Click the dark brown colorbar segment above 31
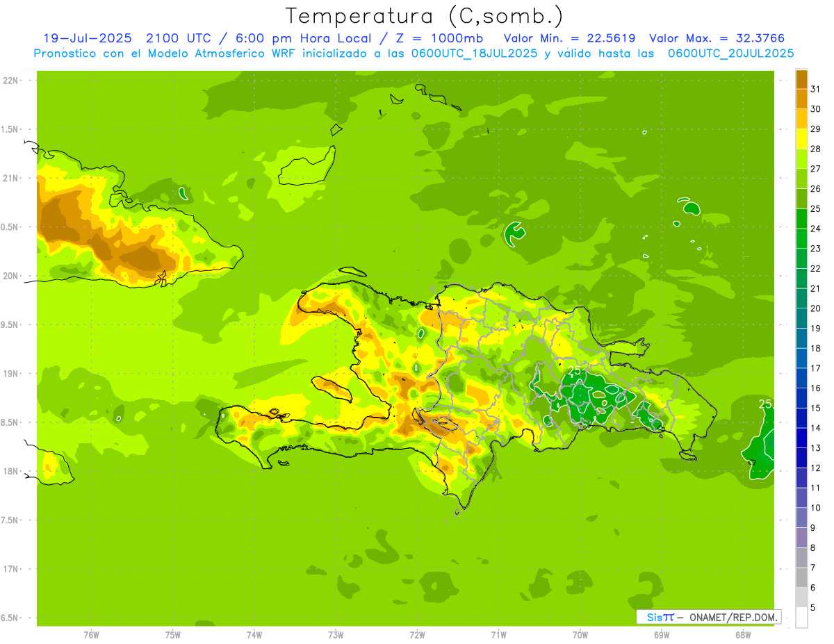This screenshot has height=644, width=834. click(801, 79)
